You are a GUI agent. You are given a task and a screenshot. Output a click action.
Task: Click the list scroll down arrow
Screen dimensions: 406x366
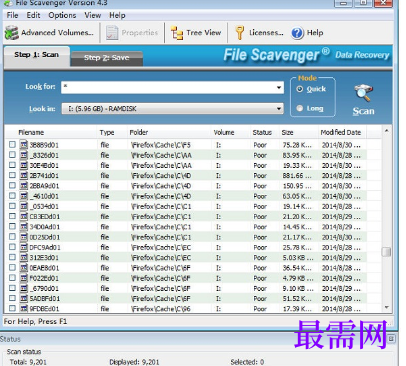[387, 307]
